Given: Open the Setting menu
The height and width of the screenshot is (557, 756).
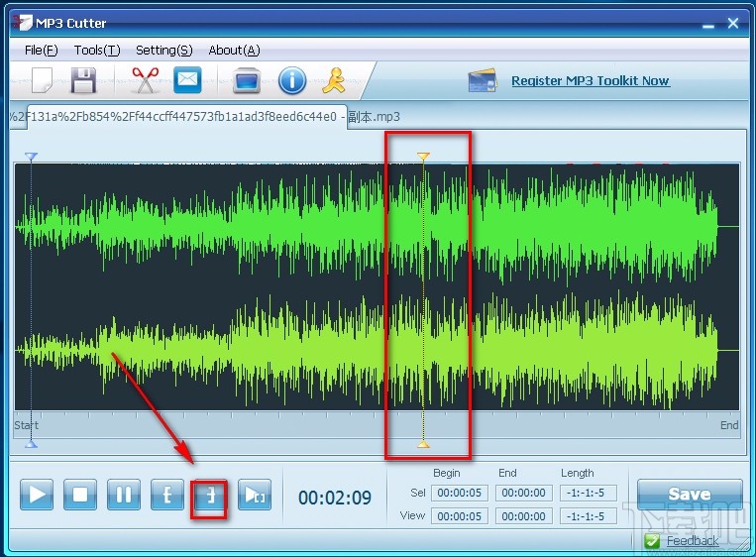Looking at the screenshot, I should click(163, 51).
